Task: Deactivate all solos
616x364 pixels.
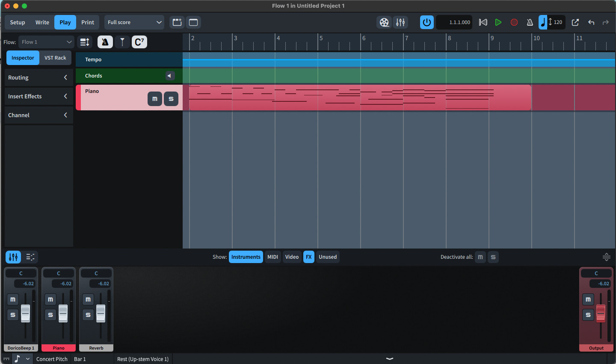Action: tap(493, 257)
